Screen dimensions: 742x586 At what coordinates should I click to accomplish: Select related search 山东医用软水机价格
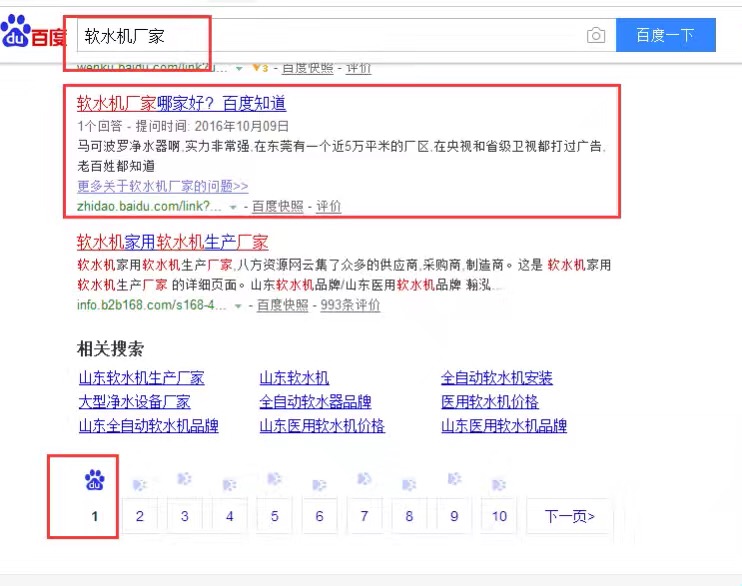coord(322,426)
